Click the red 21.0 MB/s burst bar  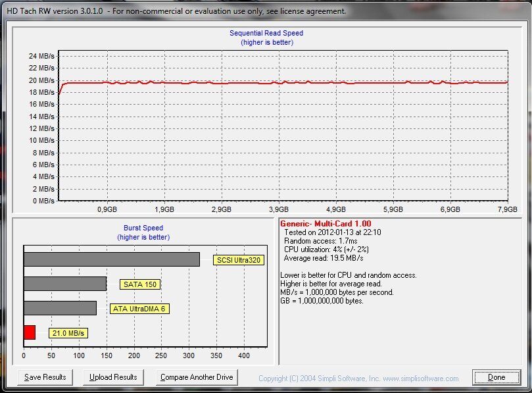coord(30,332)
